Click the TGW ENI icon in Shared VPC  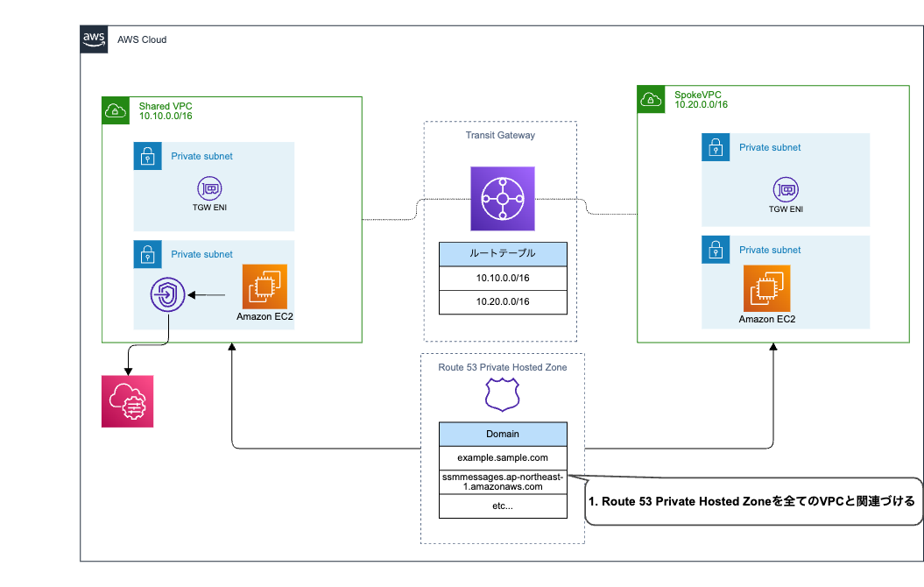click(208, 188)
